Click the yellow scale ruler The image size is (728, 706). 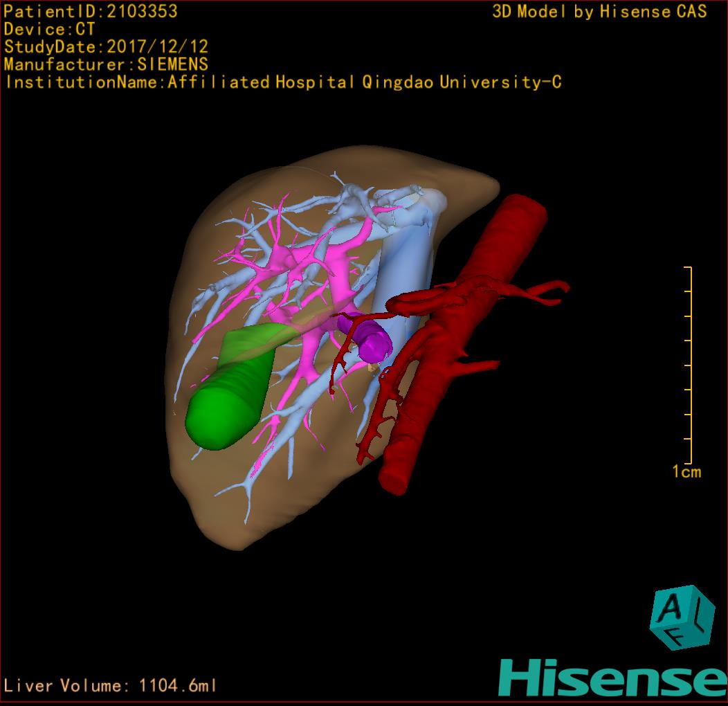pos(689,365)
